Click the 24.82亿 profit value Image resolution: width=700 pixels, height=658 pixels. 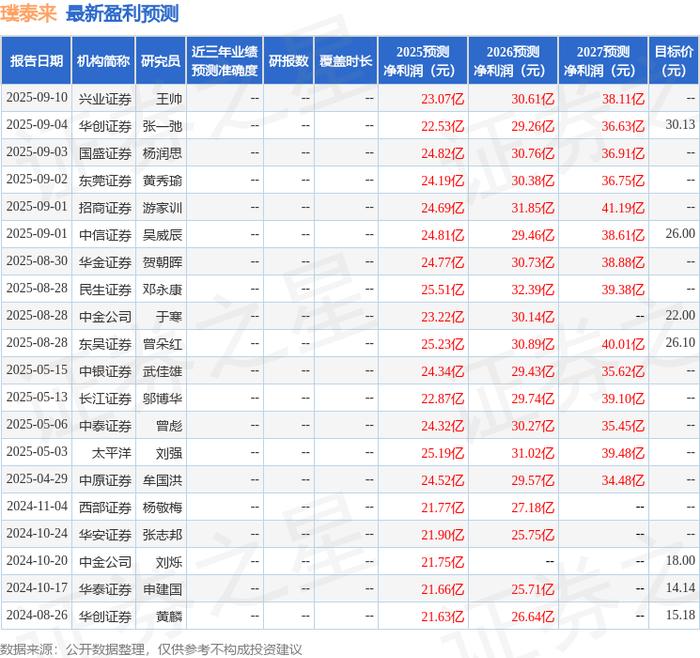442,153
